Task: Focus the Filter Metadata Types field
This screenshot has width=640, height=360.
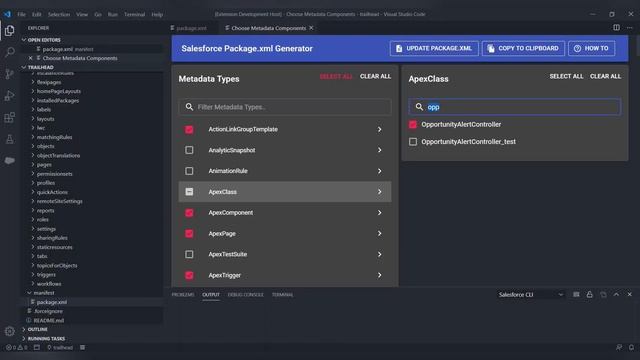Action: [285, 107]
